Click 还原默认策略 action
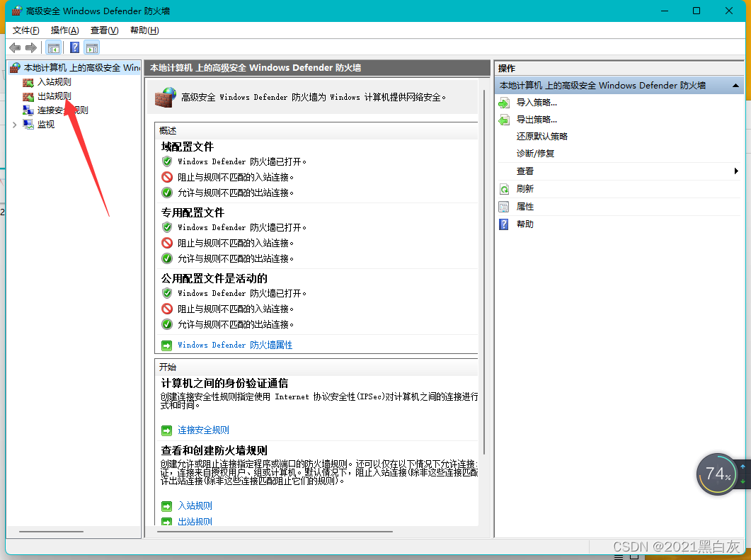Image resolution: width=751 pixels, height=560 pixels. [541, 137]
